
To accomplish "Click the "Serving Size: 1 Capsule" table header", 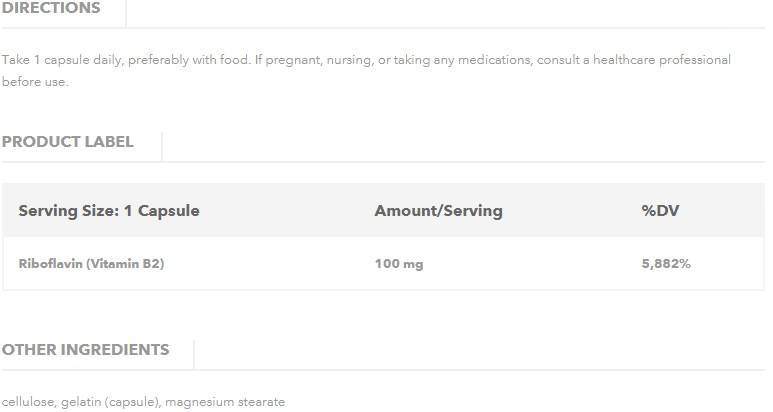I will click(x=109, y=211).
